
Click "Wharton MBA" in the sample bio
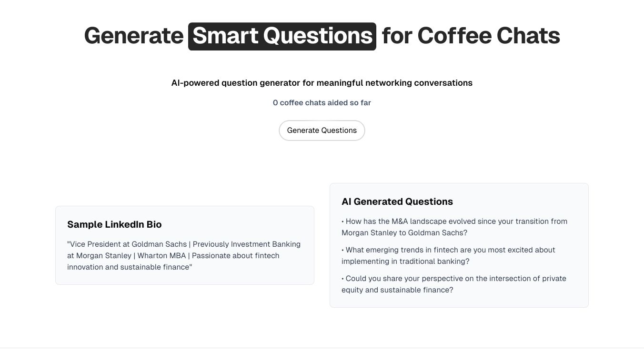(161, 256)
